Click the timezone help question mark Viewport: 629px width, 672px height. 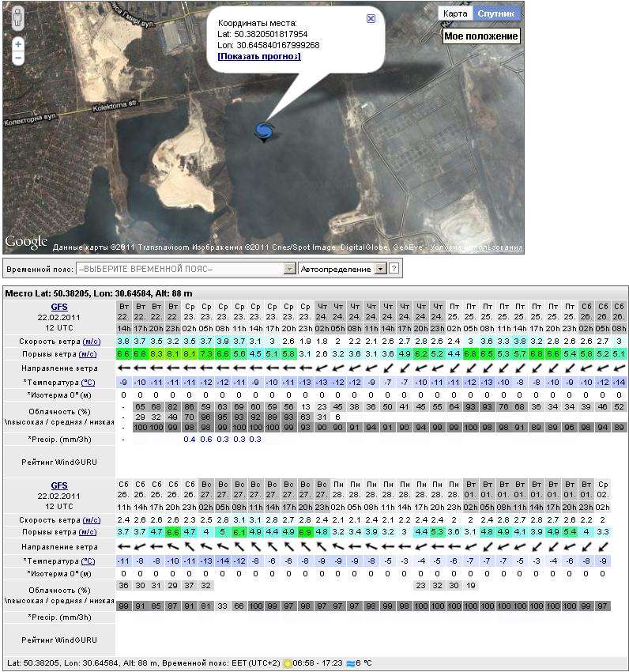click(x=394, y=269)
